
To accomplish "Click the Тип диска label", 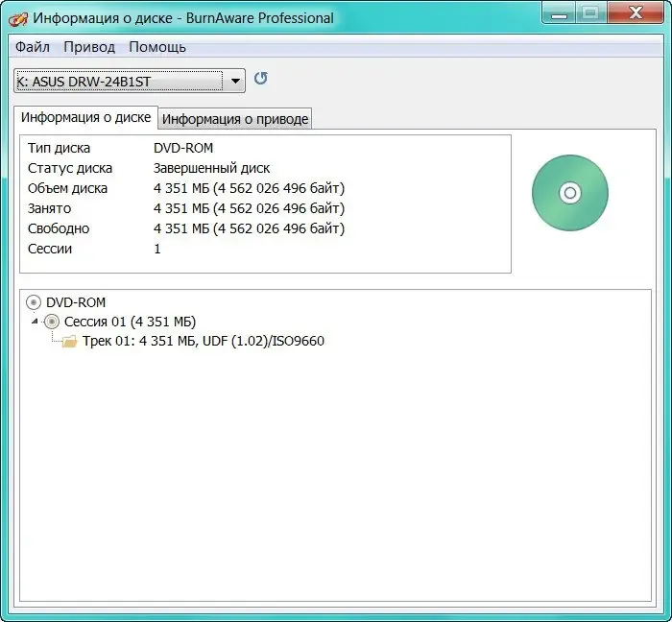I will (59, 148).
